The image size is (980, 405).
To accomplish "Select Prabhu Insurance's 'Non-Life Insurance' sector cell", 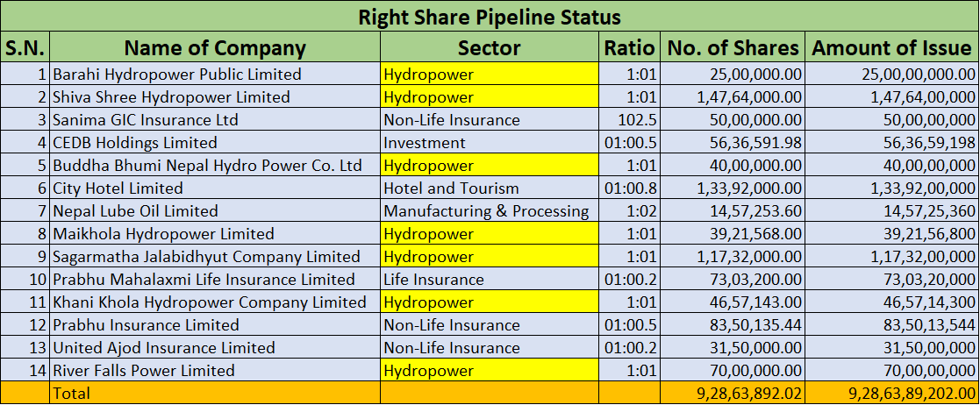I will [490, 324].
